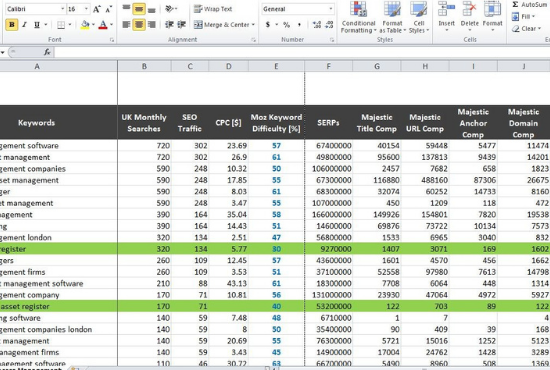Apply Percent Style format
This screenshot has height=370, width=550.
(x=287, y=25)
